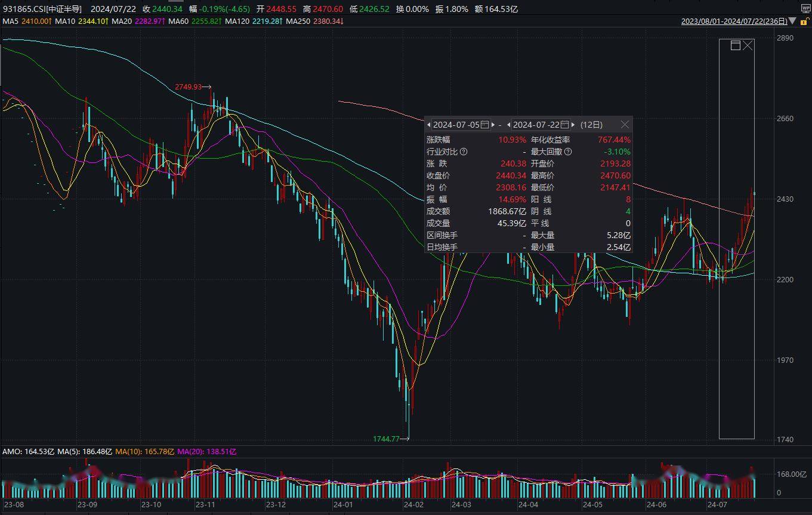Close the interval statistics popup
The height and width of the screenshot is (515, 812).
point(625,125)
